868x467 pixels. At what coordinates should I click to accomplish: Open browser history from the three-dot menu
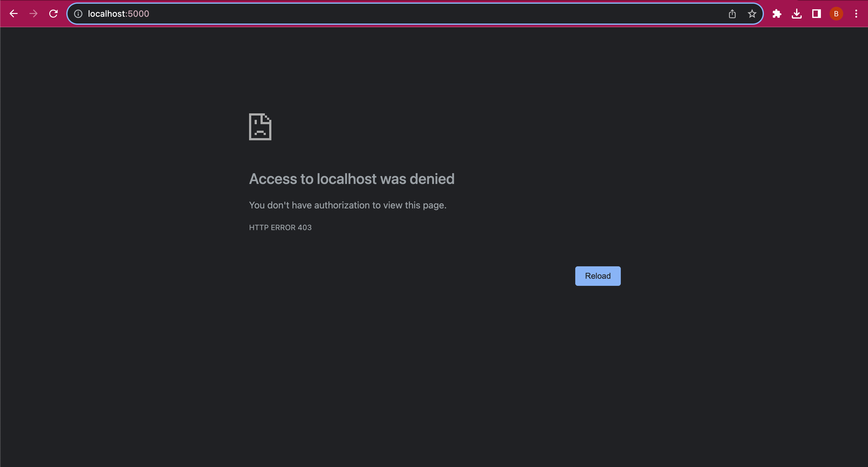point(856,14)
